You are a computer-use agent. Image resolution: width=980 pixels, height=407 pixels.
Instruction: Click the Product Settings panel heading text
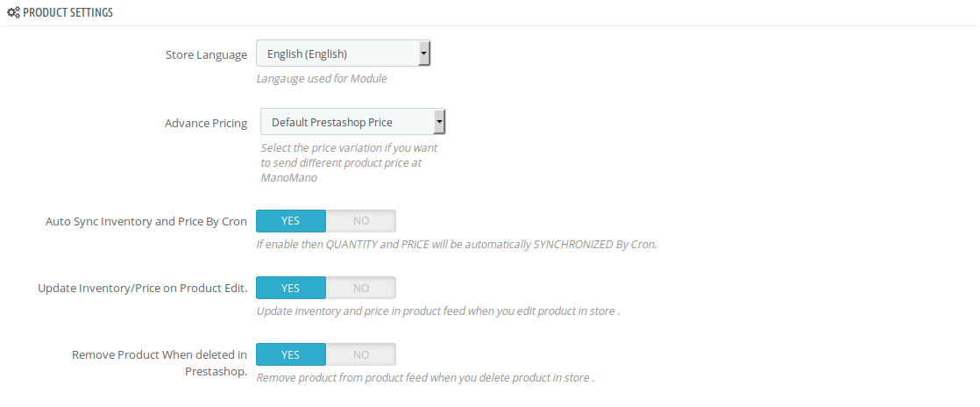[x=67, y=13]
